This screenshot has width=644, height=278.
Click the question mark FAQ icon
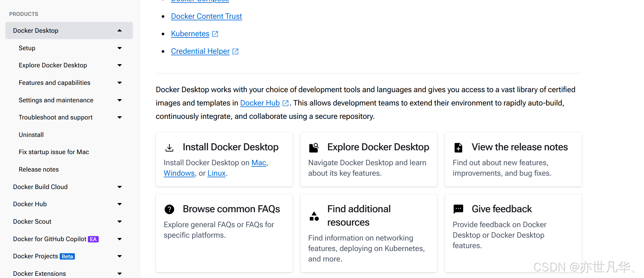click(x=169, y=209)
